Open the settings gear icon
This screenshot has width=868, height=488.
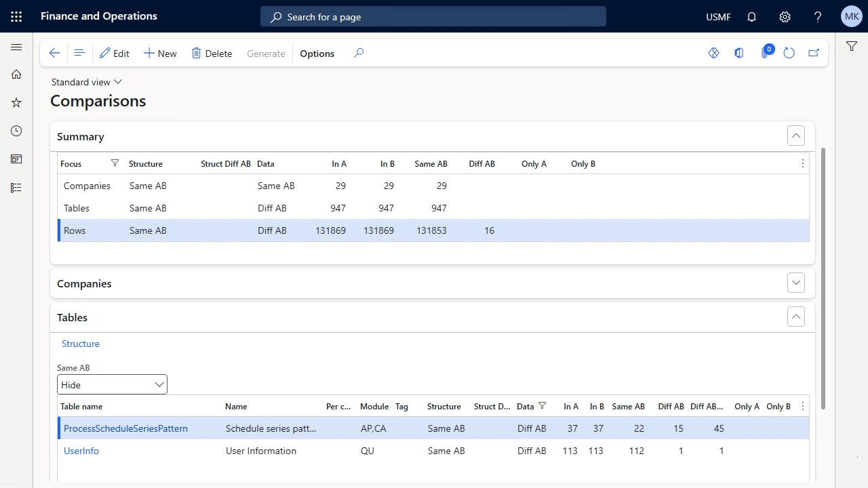(785, 17)
